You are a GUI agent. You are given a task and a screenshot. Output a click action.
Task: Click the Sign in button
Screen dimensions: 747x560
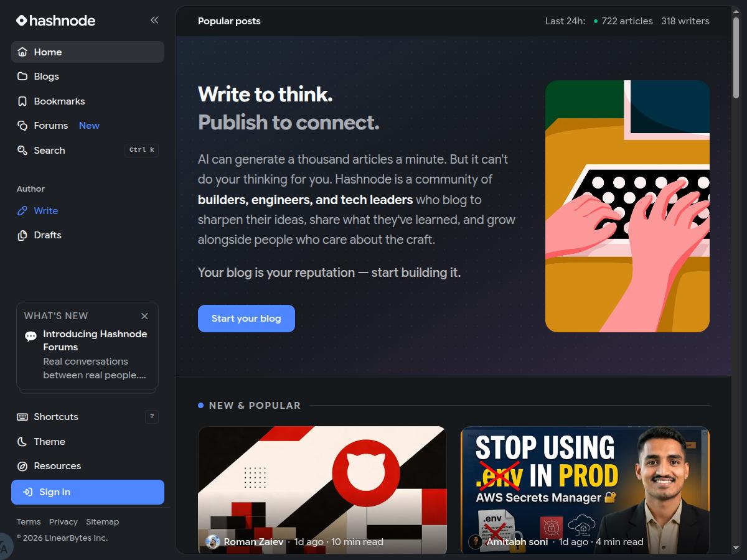click(x=88, y=492)
